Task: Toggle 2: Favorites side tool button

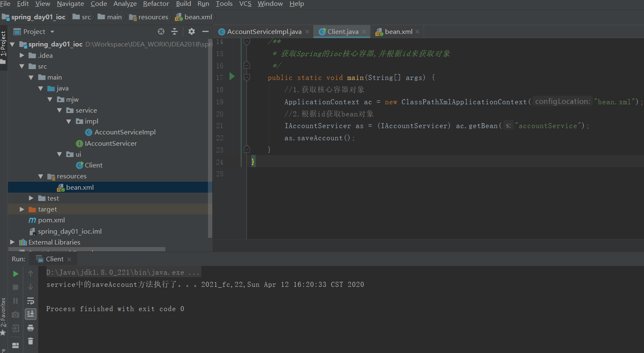Action: (4, 317)
